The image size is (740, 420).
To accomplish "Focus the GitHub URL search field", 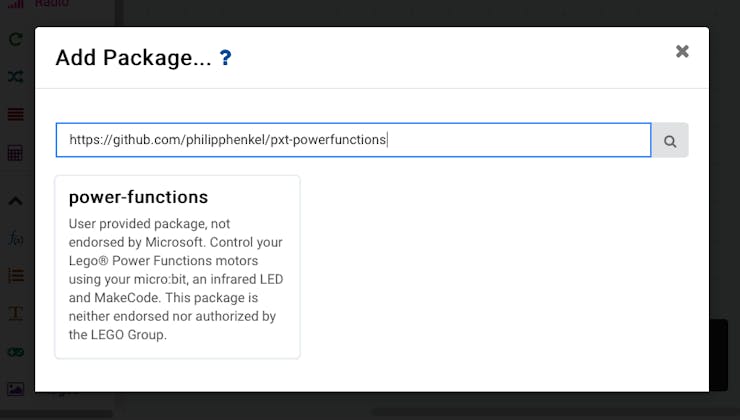I will (353, 140).
